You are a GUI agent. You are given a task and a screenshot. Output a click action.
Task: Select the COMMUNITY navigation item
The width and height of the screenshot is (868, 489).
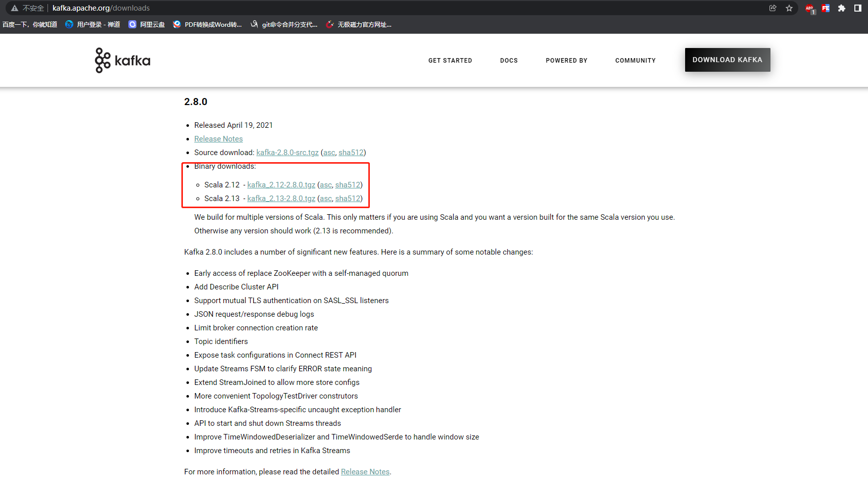click(636, 60)
